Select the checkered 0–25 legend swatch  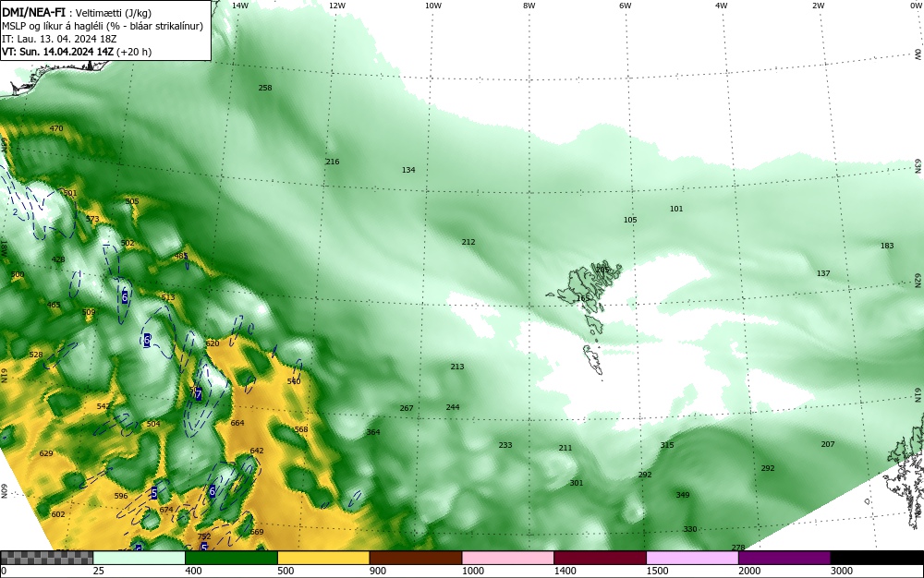[x=46, y=558]
